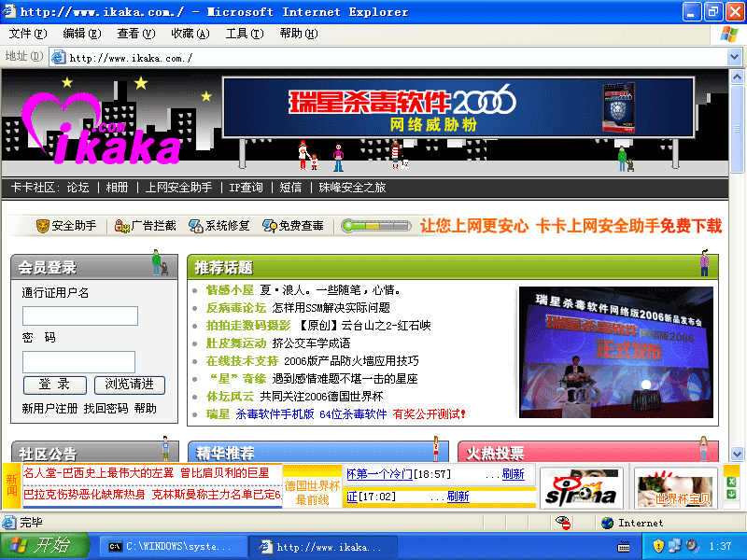Click the 怀第一个冷门 news link
This screenshot has height=560, width=747.
[x=380, y=474]
